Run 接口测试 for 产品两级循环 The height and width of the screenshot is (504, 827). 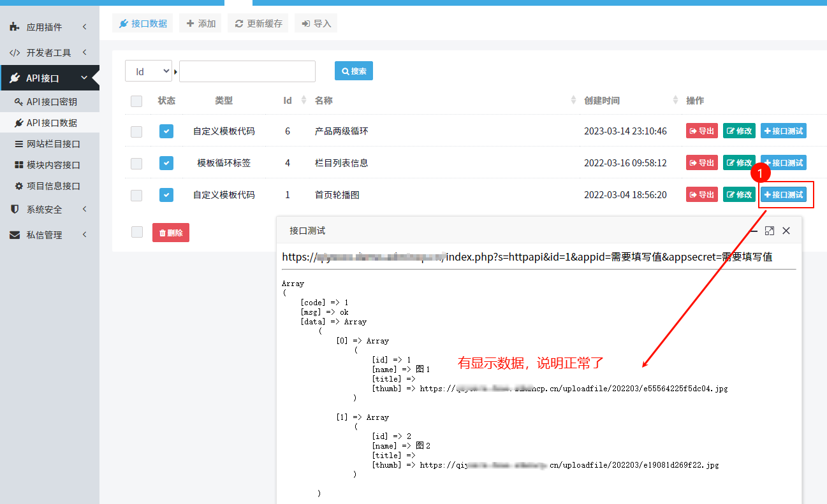tap(784, 131)
